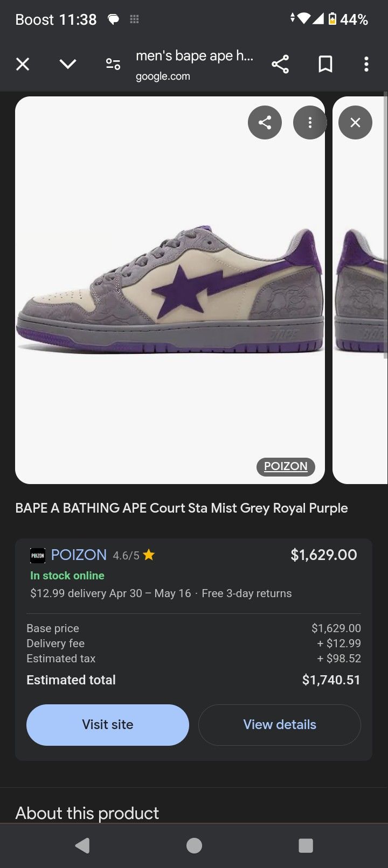This screenshot has height=868, width=388.
Task: Open product image more options menu
Action: tap(310, 123)
